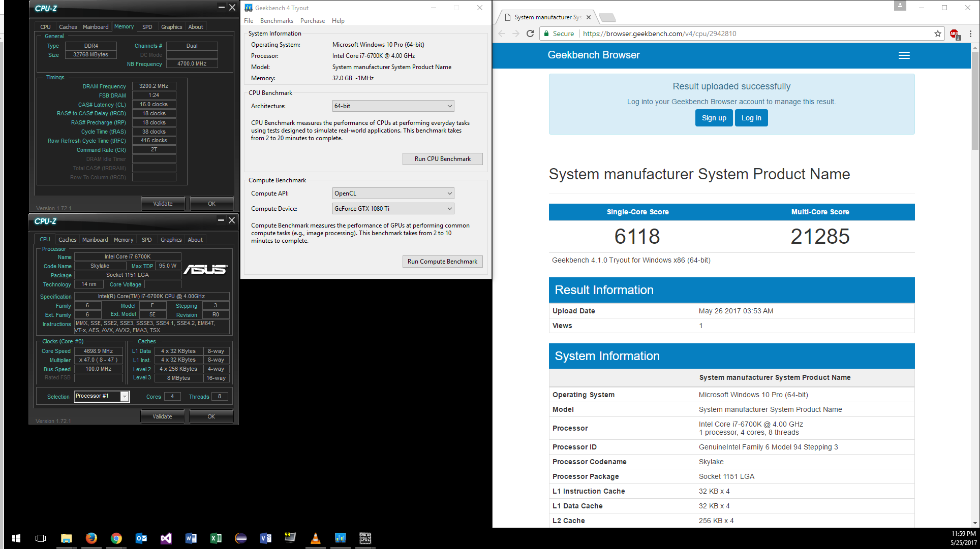Viewport: 980px width, 549px height.
Task: Go back in the Chrome browser
Action: click(x=502, y=34)
